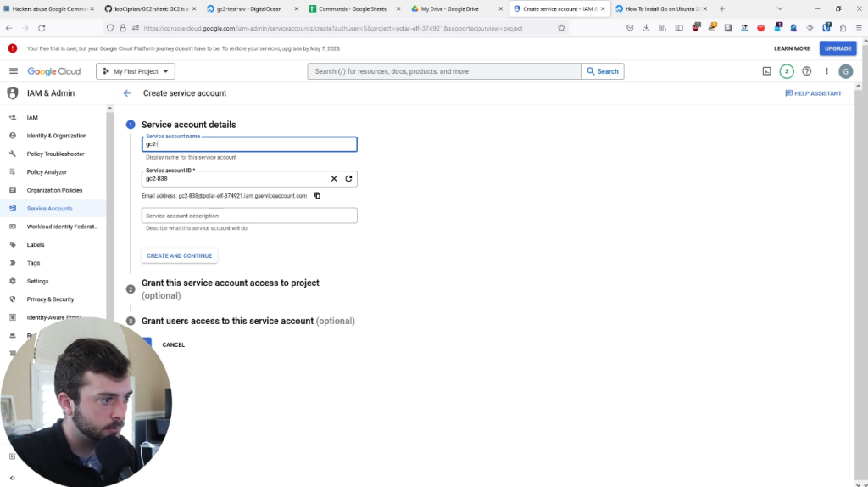This screenshot has height=487, width=868.
Task: Open the Firefox extensions puzzle icon
Action: point(843,28)
